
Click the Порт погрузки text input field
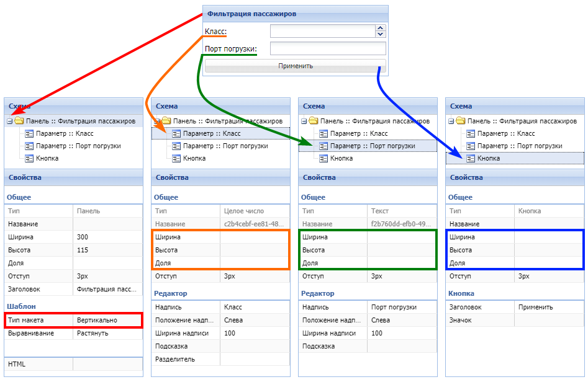[327, 49]
